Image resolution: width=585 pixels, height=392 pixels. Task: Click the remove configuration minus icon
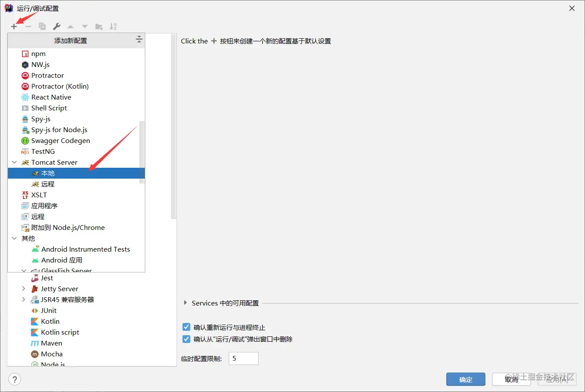28,27
